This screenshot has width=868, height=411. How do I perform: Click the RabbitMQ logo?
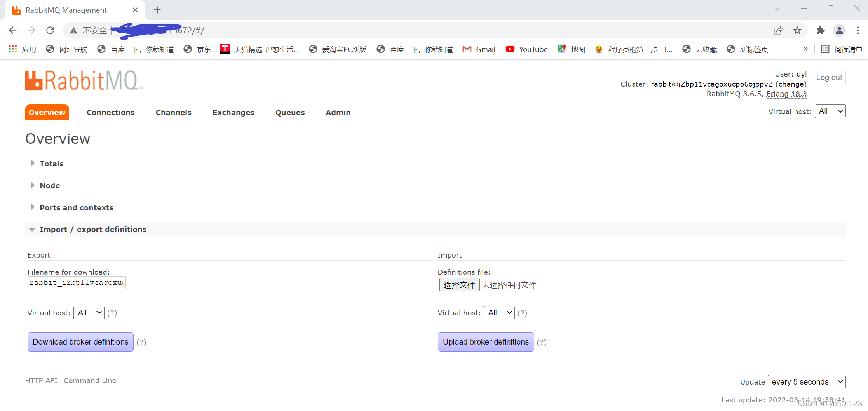84,80
